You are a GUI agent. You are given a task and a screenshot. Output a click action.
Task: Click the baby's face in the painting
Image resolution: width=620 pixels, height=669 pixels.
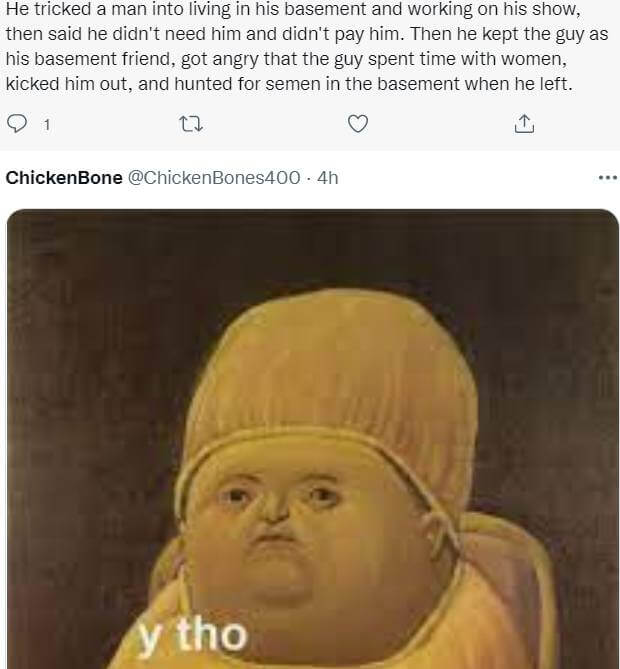coord(294,525)
